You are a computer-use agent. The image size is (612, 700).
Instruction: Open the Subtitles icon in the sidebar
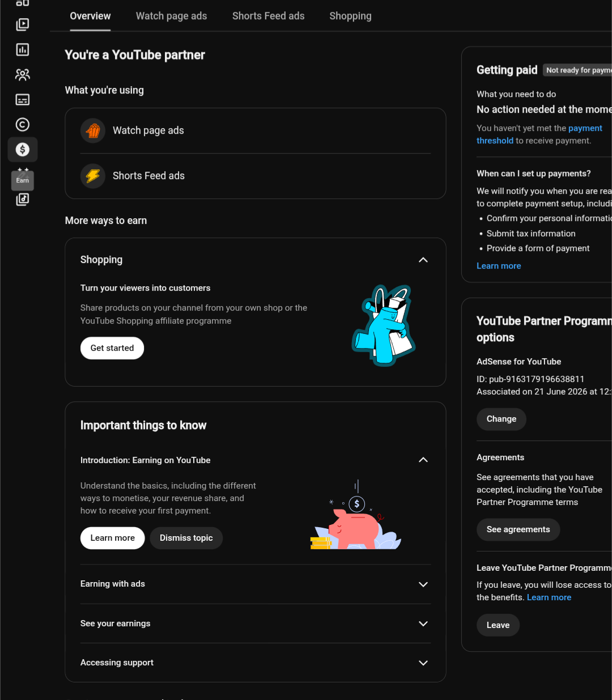click(x=23, y=100)
